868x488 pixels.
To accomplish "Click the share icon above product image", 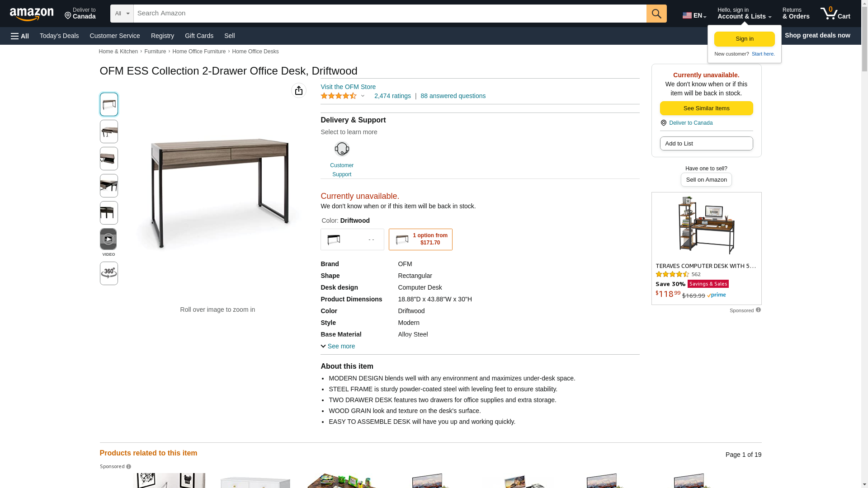I will coord(298,90).
